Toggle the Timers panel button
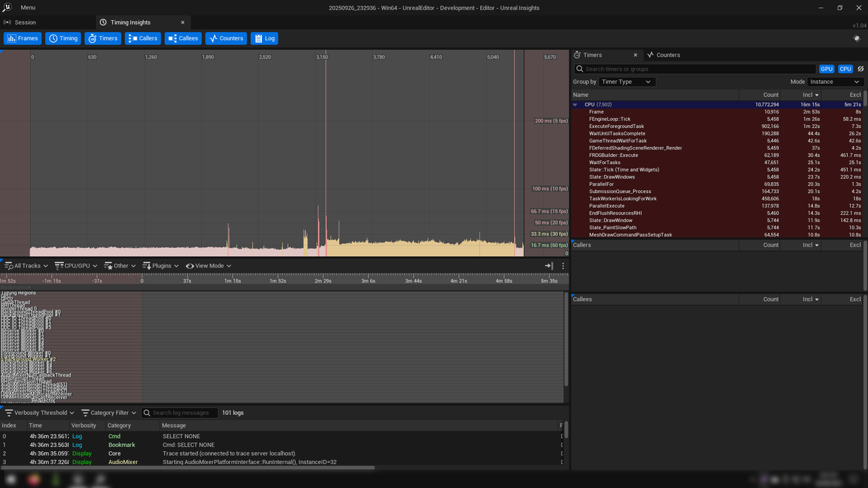This screenshot has width=868, height=488. pyautogui.click(x=103, y=38)
